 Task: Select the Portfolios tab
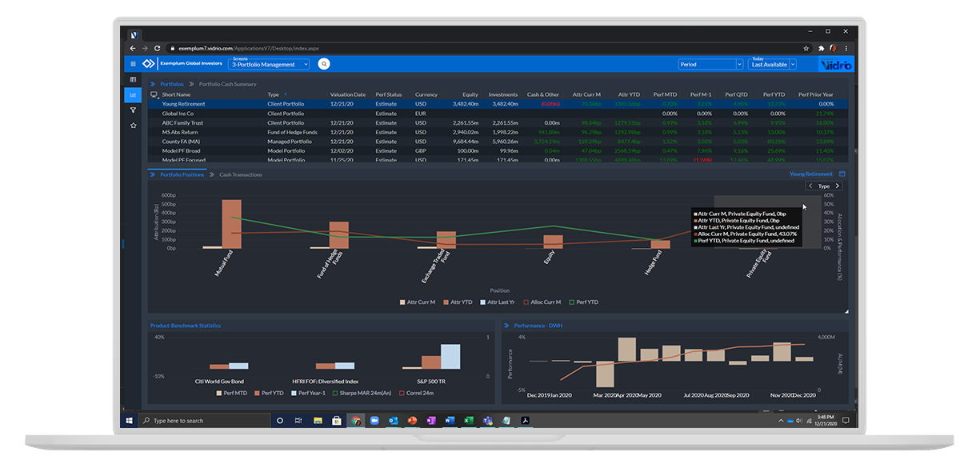point(172,84)
